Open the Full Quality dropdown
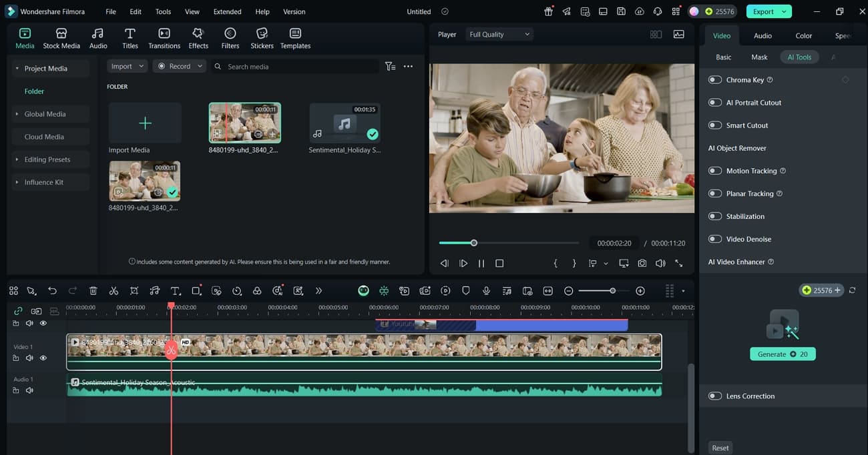Screen dimensions: 868x455 click(499, 34)
